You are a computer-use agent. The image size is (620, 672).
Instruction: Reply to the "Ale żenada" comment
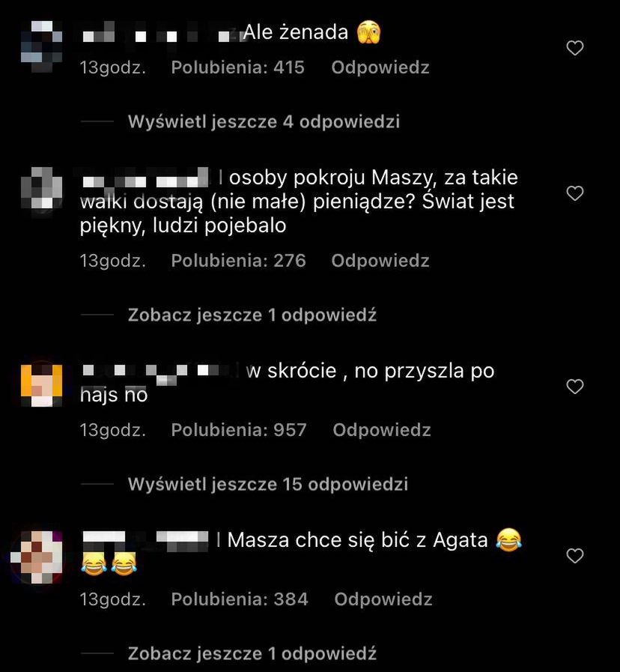click(380, 67)
